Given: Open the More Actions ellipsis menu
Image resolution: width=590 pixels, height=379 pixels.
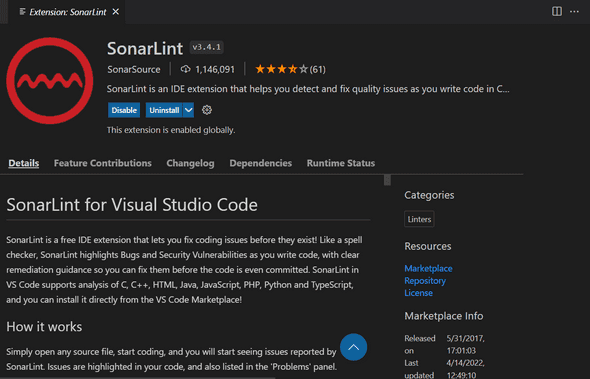Looking at the screenshot, I should click(575, 11).
